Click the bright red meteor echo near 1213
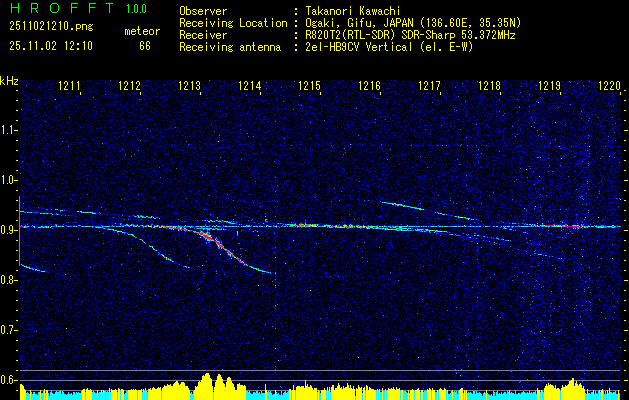Image resolution: width=629 pixels, height=400 pixels. [x=209, y=238]
